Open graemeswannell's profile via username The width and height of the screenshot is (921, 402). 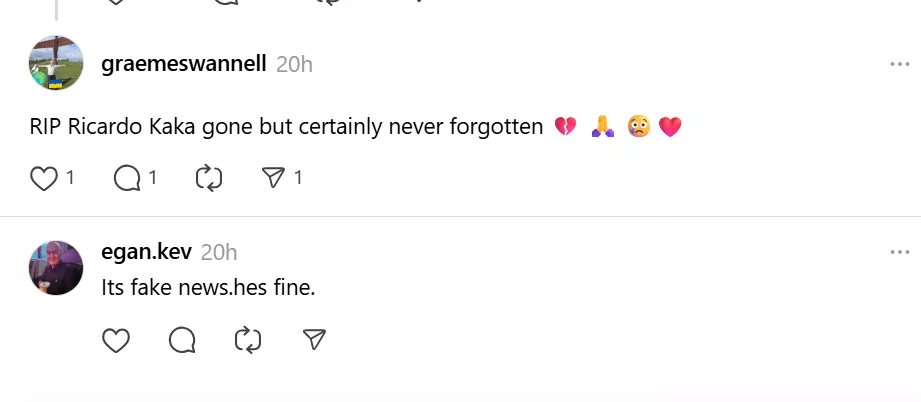[x=183, y=64]
